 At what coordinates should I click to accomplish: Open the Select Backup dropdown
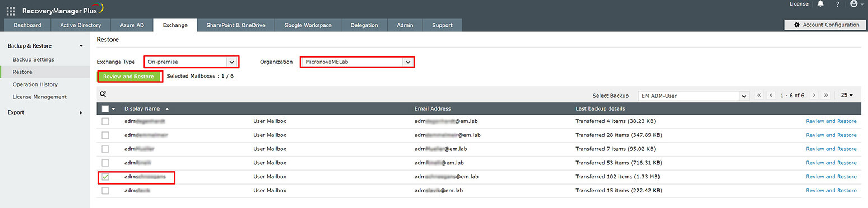click(x=693, y=96)
